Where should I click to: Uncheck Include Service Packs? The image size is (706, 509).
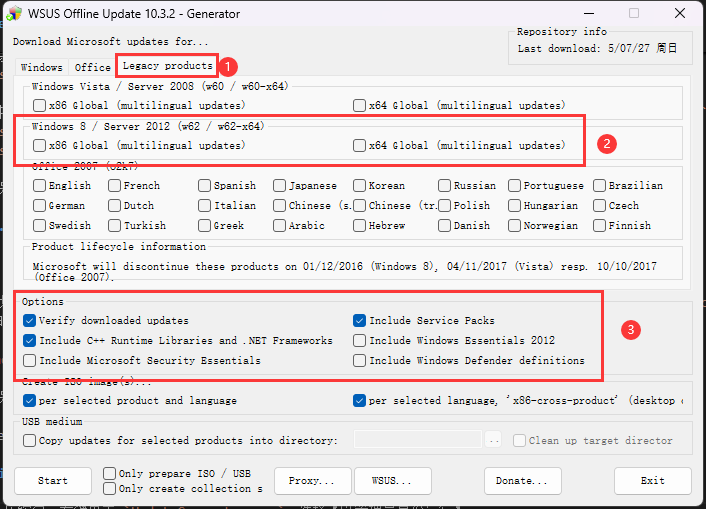(x=359, y=320)
